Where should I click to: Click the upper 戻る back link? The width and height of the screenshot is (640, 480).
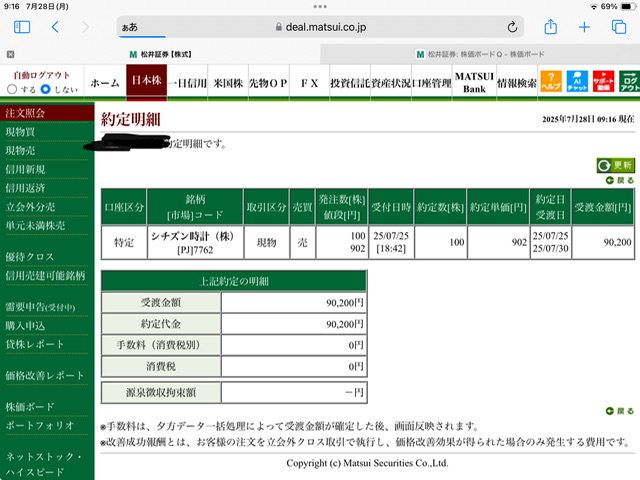(x=620, y=180)
